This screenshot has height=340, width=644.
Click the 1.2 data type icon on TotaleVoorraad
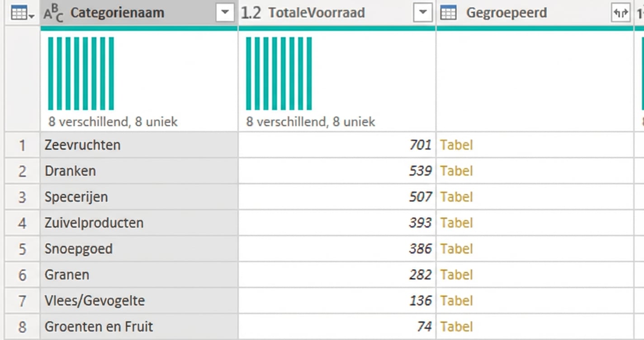coord(251,12)
